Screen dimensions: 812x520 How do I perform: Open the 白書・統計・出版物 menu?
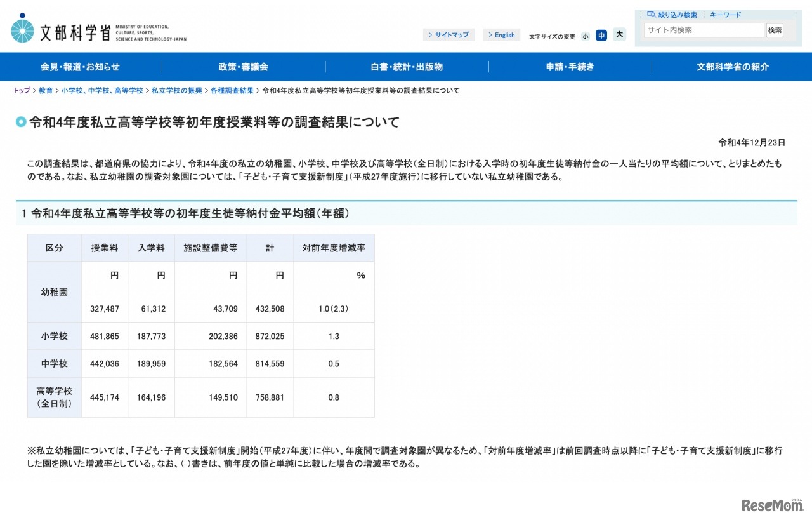tap(405, 67)
